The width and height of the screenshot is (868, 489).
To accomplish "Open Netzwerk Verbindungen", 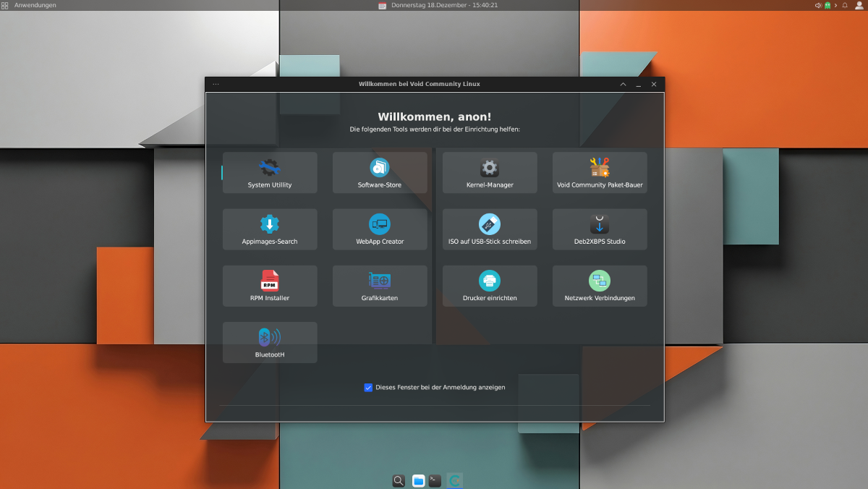I will point(600,286).
